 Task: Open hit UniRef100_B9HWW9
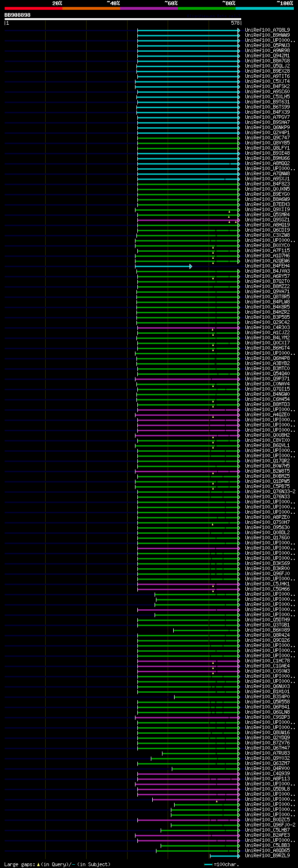pos(267,35)
